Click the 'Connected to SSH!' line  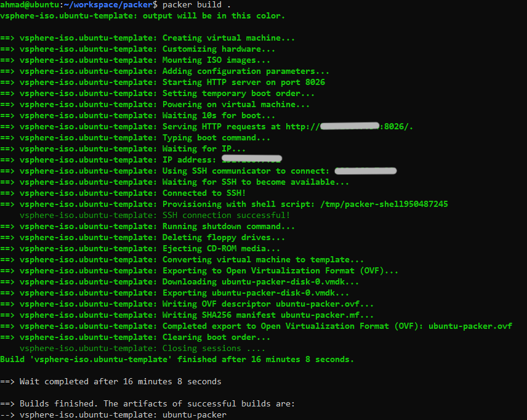click(x=123, y=193)
